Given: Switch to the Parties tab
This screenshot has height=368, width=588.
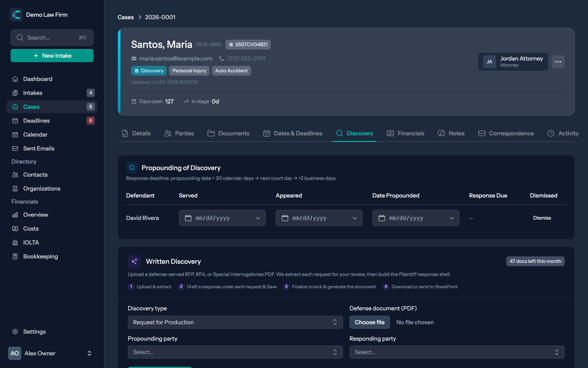Looking at the screenshot, I should click(x=179, y=133).
